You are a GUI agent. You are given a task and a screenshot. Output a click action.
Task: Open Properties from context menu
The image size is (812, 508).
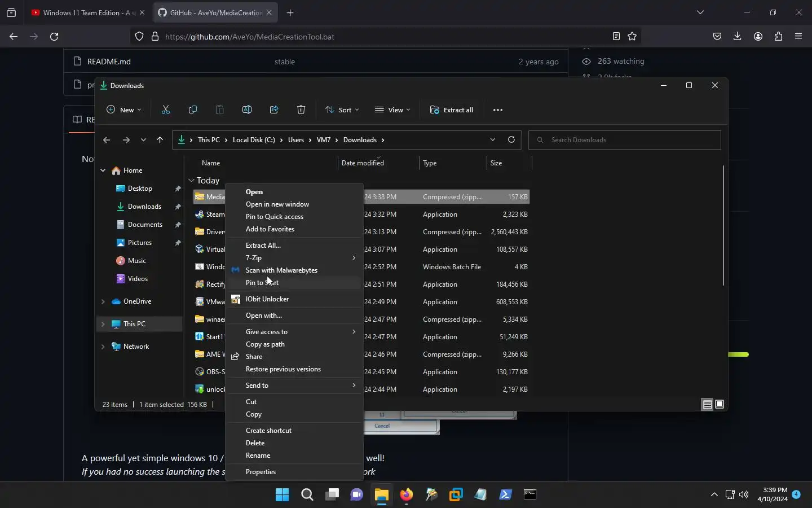[294, 472]
